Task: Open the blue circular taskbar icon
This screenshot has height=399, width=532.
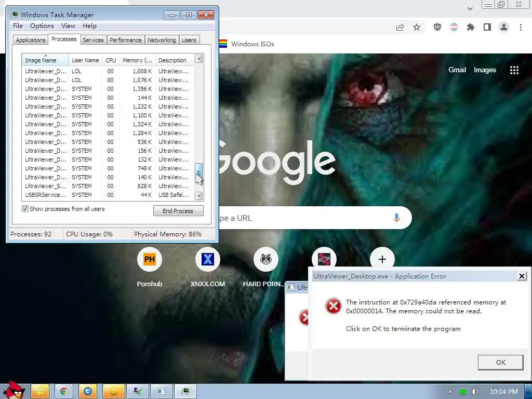Action: [x=87, y=391]
